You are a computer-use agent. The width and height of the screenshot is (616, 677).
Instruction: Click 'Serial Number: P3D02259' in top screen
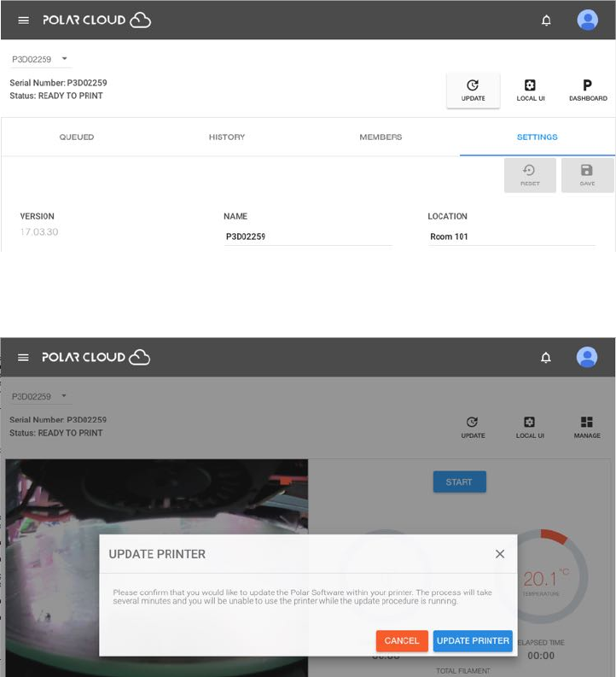(x=58, y=83)
